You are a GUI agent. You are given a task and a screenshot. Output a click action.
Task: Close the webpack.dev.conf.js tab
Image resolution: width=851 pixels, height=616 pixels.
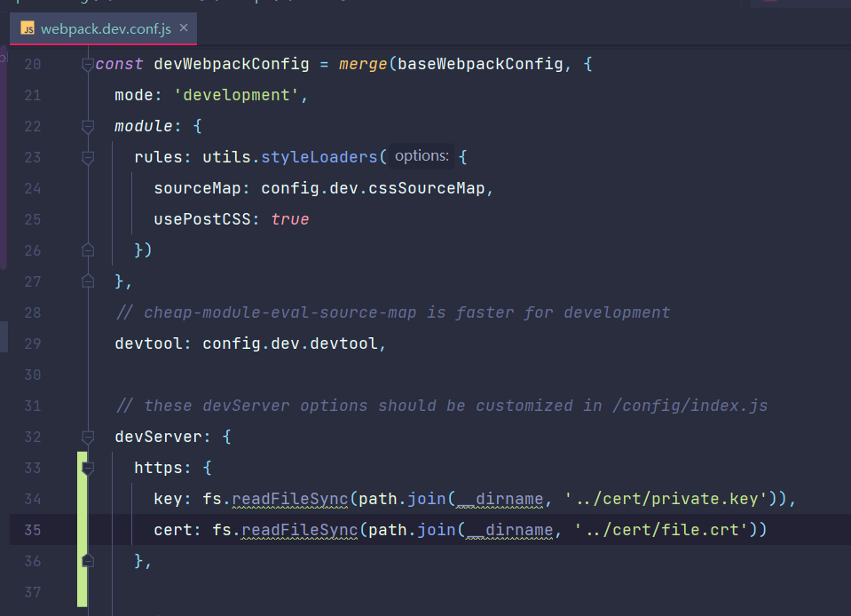184,28
